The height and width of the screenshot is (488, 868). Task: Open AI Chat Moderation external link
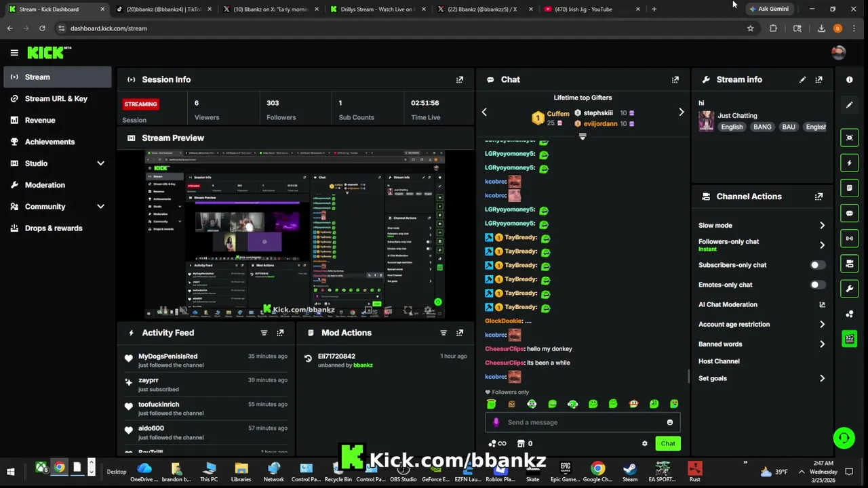pyautogui.click(x=822, y=304)
